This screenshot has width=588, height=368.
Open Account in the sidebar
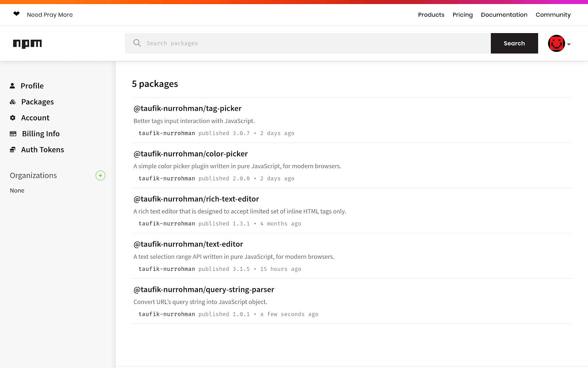tap(35, 118)
